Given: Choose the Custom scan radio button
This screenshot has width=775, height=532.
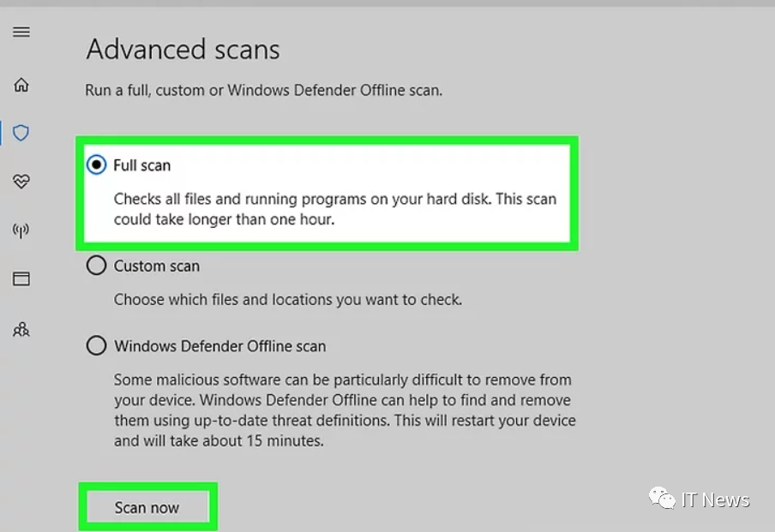Looking at the screenshot, I should 97,266.
